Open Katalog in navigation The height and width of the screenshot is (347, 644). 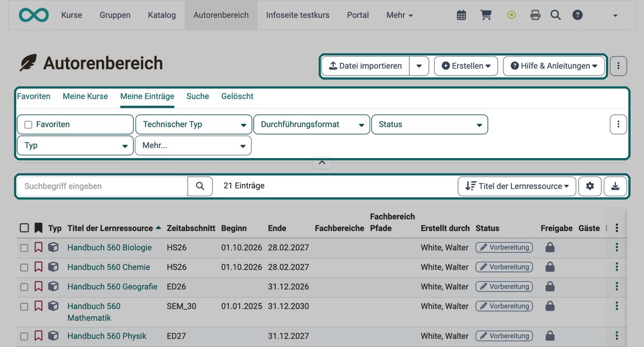click(x=162, y=15)
